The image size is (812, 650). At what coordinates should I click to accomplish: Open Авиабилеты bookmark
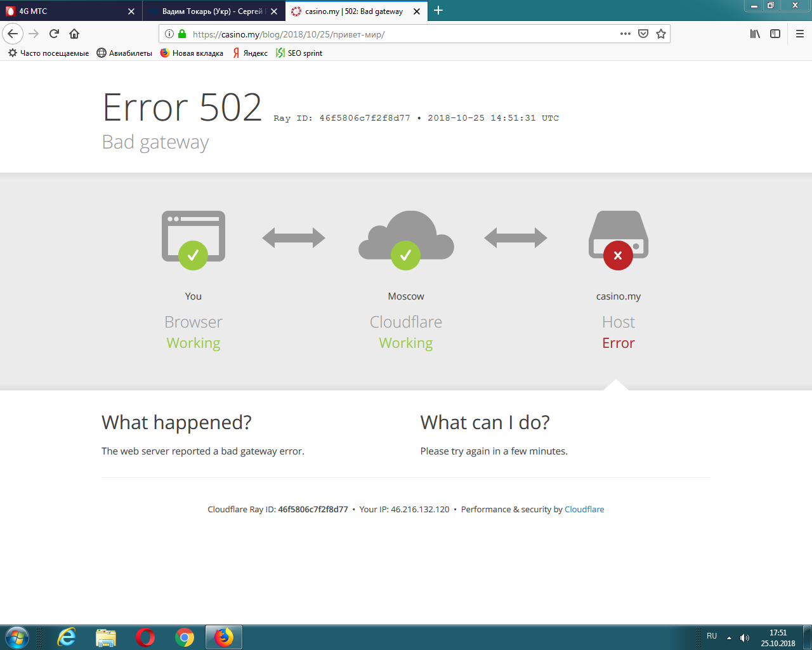(x=124, y=53)
